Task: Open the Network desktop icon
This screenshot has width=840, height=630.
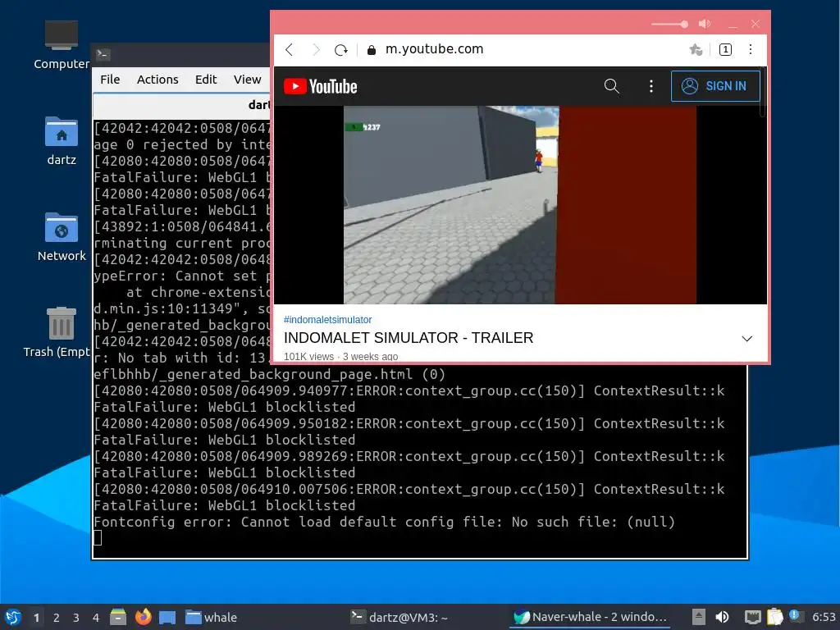Action: coord(61,237)
